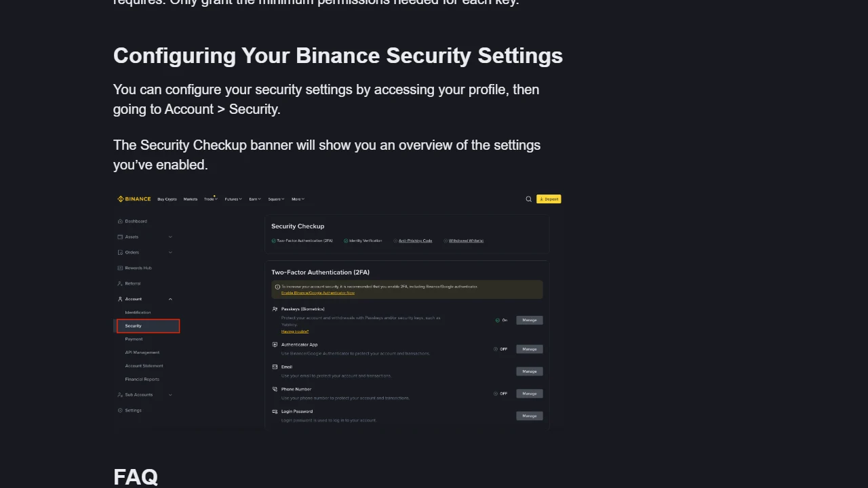Click Manage for Login Password

530,415
